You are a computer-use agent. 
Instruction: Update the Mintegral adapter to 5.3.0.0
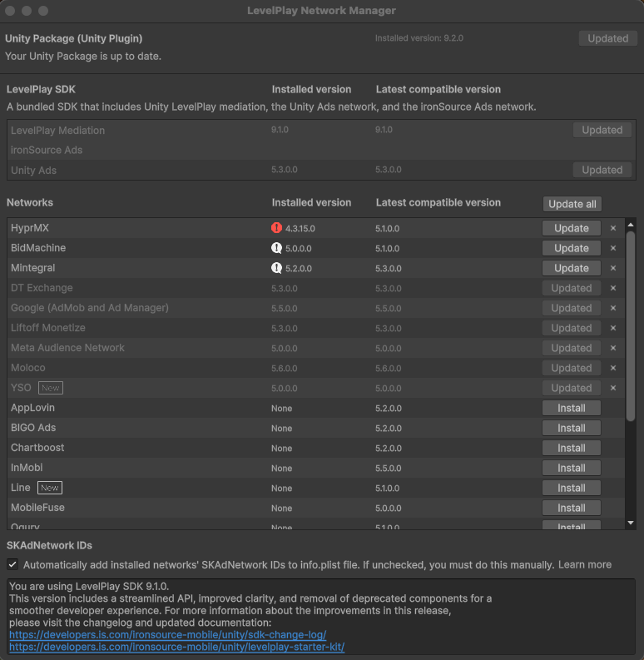pyautogui.click(x=571, y=268)
